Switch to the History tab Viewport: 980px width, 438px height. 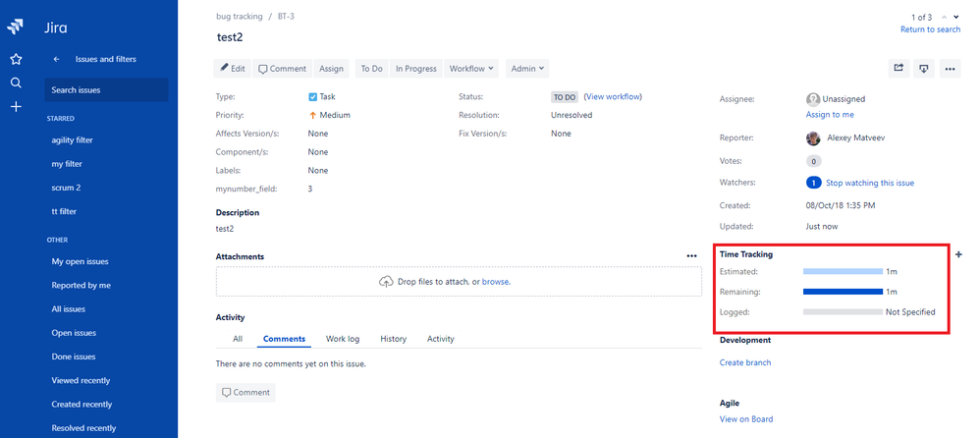point(393,339)
